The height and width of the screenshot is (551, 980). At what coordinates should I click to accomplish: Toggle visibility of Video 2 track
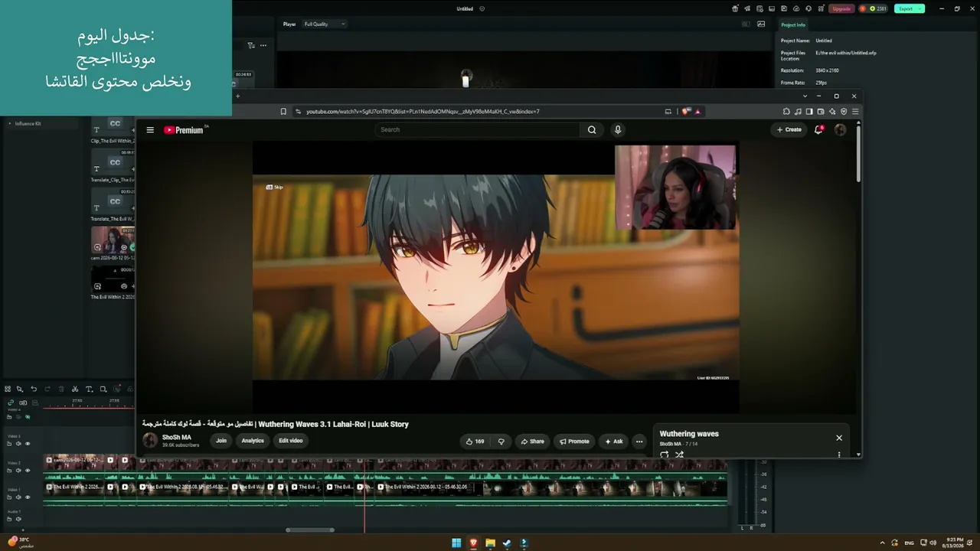tap(28, 471)
